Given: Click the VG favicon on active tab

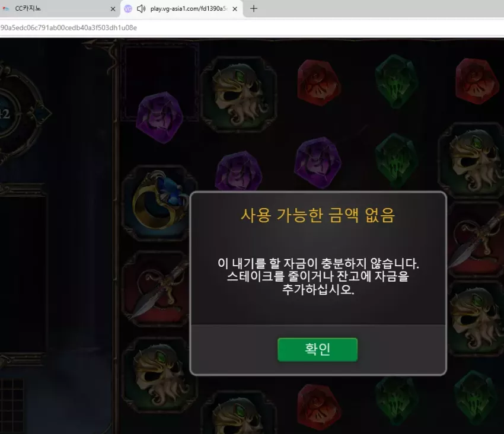Looking at the screenshot, I should (x=128, y=9).
